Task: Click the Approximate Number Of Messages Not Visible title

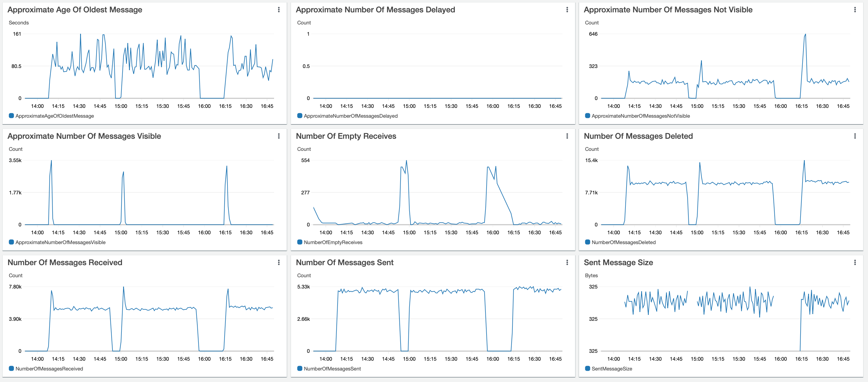Action: tap(668, 10)
